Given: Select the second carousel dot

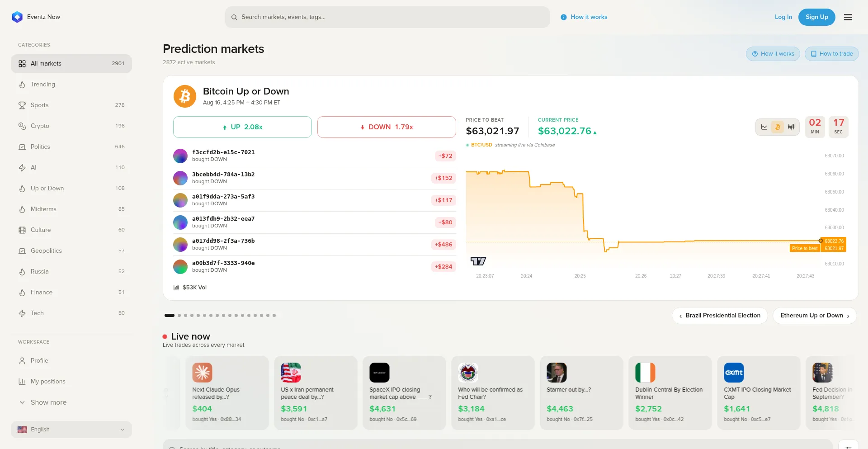Looking at the screenshot, I should (179, 316).
